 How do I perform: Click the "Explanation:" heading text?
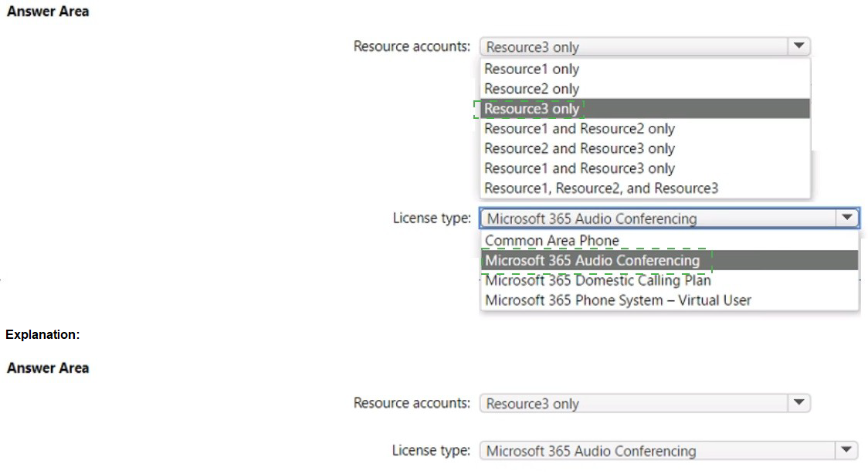[x=42, y=334]
